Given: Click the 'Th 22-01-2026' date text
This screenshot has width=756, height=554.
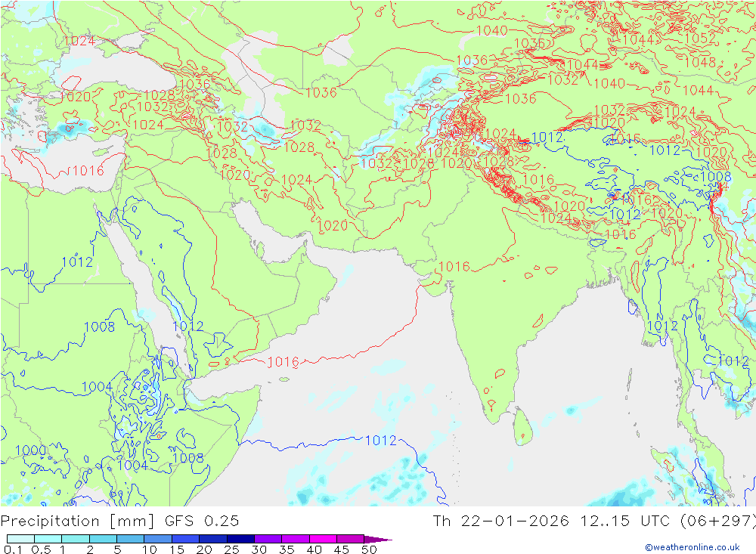Looking at the screenshot, I should 500,521.
